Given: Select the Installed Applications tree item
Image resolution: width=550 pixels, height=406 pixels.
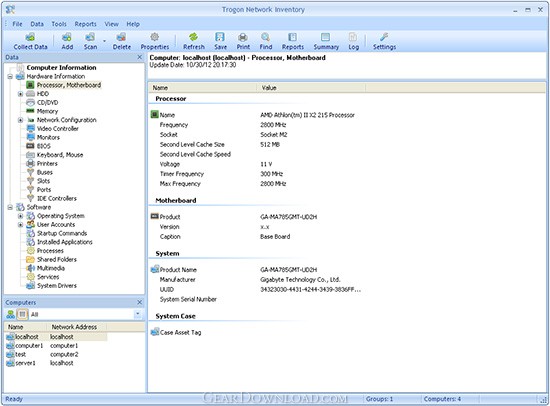Looking at the screenshot, I should pos(65,242).
